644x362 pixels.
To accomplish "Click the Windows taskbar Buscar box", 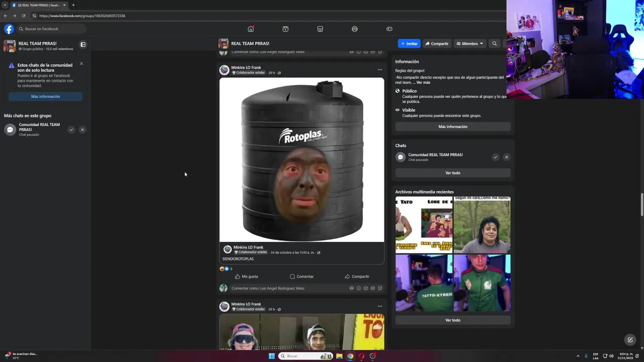I will pyautogui.click(x=305, y=356).
